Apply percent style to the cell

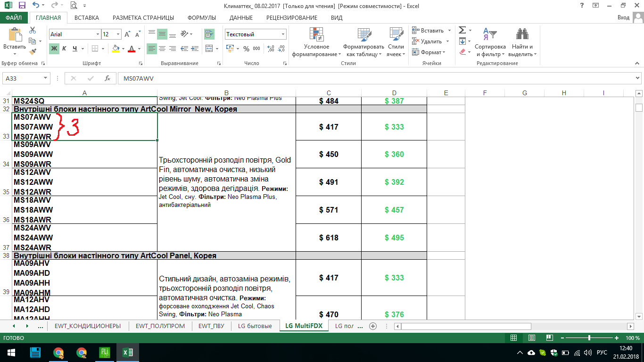(x=246, y=49)
